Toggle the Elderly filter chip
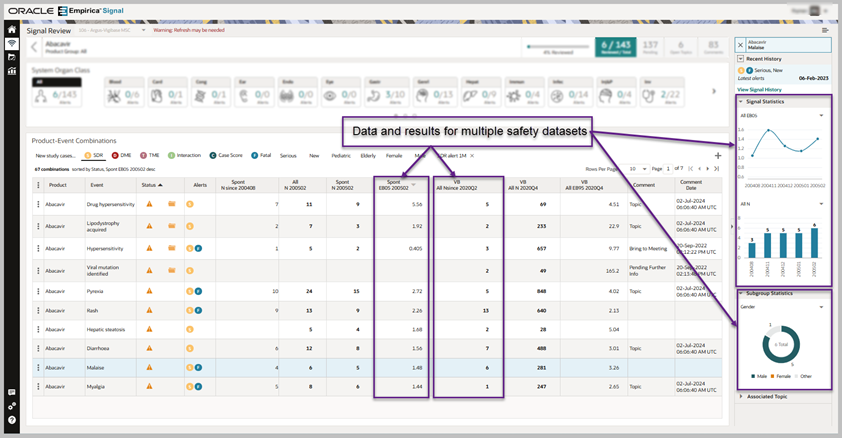 tap(368, 156)
